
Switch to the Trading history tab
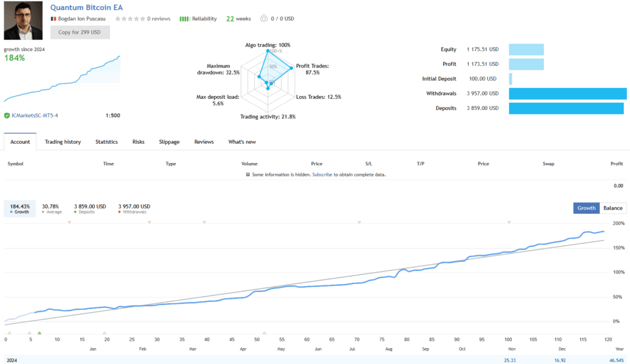[63, 142]
